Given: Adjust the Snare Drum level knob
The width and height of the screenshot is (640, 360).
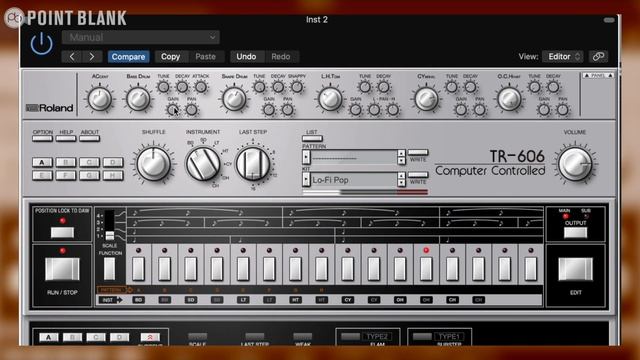Looking at the screenshot, I should tap(234, 98).
